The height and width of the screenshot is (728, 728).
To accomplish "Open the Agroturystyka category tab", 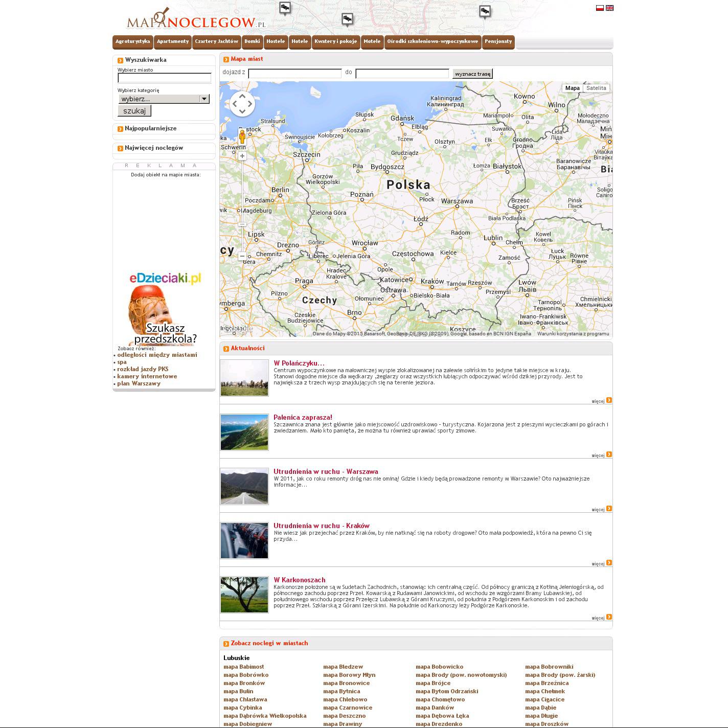I will pos(133,41).
